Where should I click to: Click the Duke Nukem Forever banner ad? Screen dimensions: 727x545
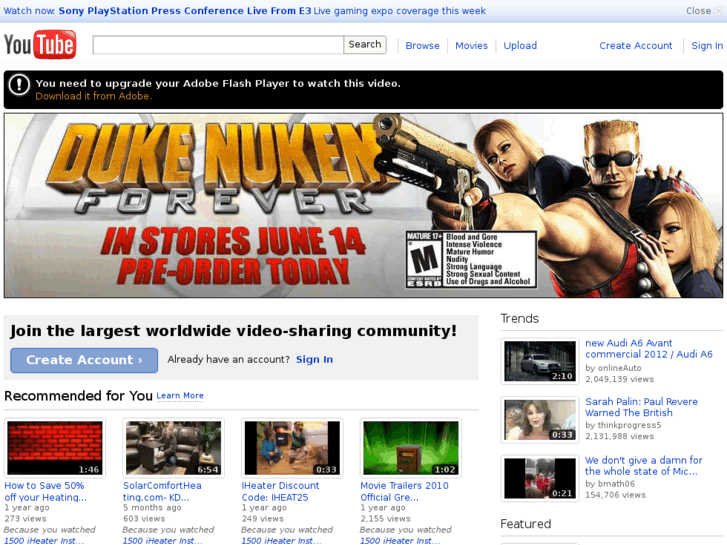click(x=364, y=205)
